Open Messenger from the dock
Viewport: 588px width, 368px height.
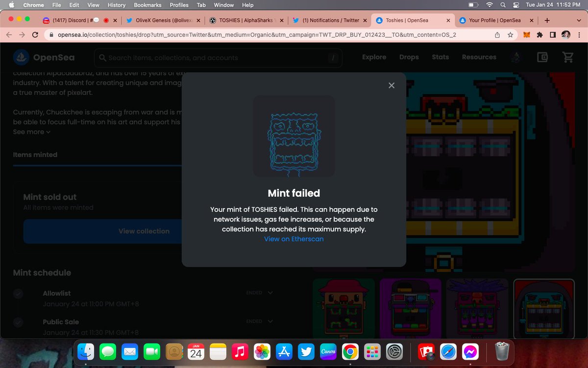(469, 352)
